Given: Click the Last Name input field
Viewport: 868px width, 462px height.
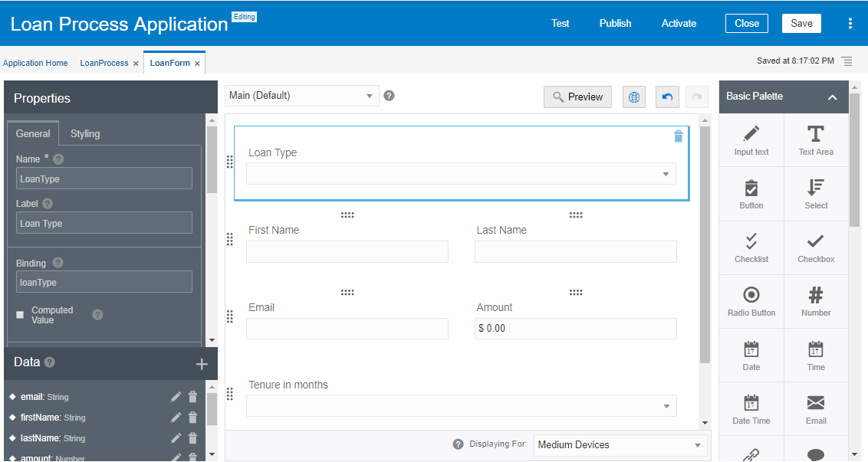Looking at the screenshot, I should pyautogui.click(x=576, y=251).
